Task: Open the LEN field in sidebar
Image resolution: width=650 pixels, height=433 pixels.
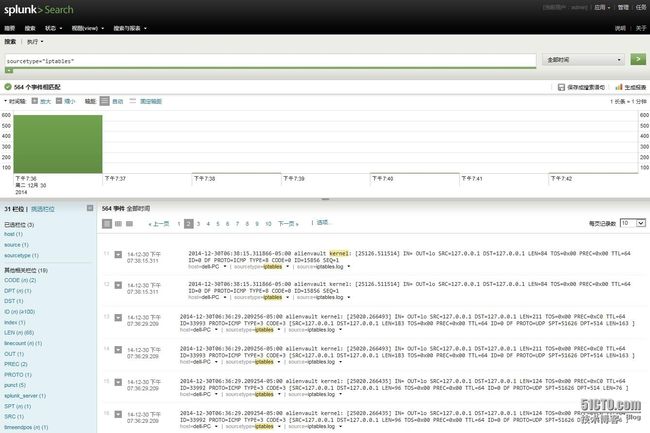Action: point(19,332)
